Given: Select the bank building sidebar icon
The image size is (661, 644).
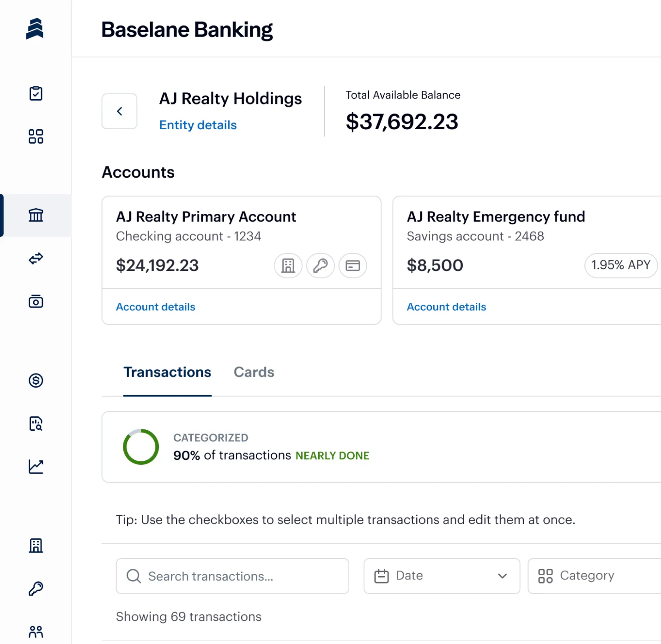Looking at the screenshot, I should click(36, 215).
